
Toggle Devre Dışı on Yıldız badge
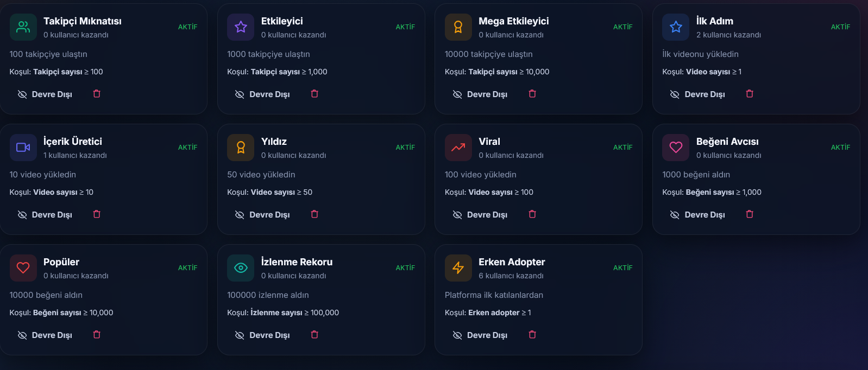pos(262,215)
